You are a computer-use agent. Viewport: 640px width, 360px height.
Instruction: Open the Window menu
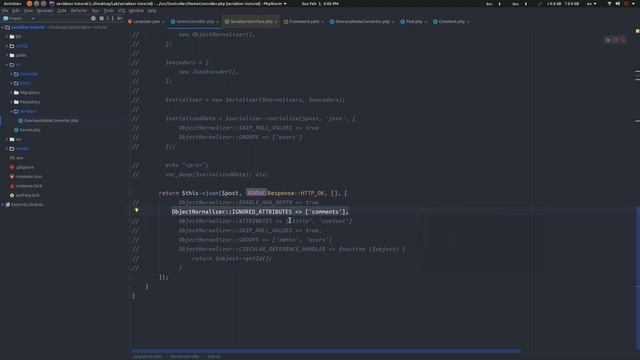(x=136, y=11)
